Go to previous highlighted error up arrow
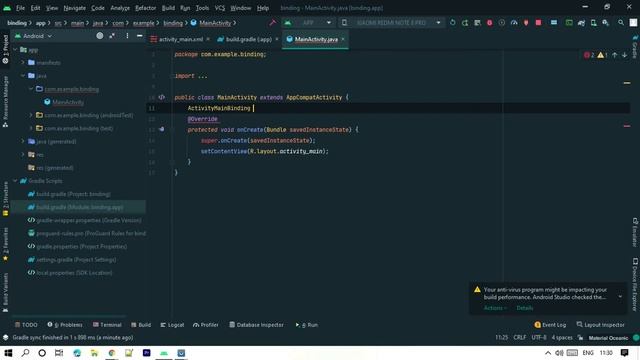The height and width of the screenshot is (360, 640). pyautogui.click(x=614, y=55)
